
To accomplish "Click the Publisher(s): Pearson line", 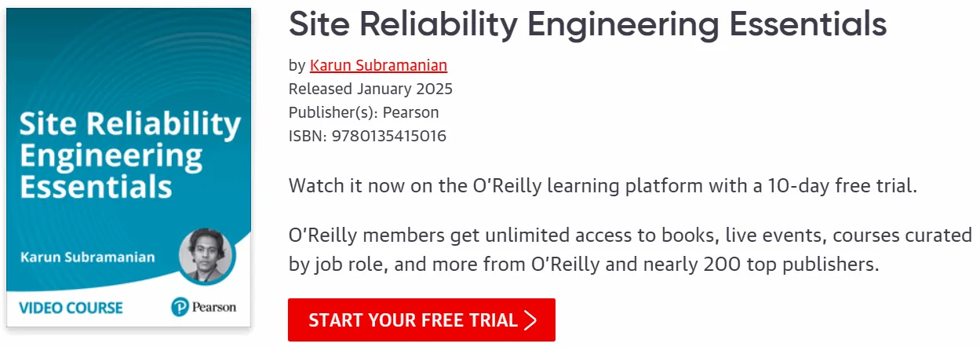I will pyautogui.click(x=364, y=112).
